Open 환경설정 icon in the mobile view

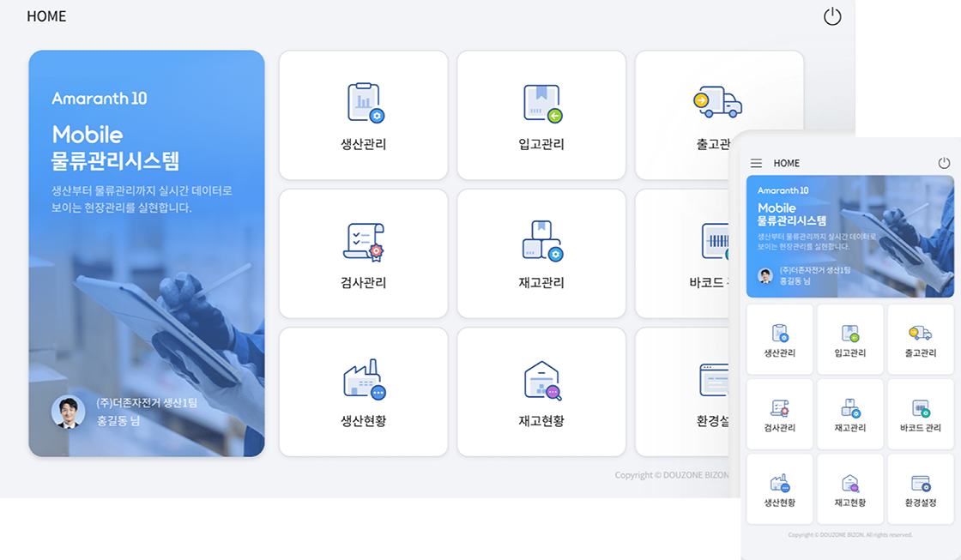(921, 484)
